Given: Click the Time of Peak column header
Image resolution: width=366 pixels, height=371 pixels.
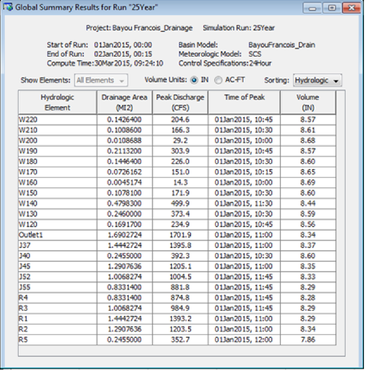Looking at the screenshot, I should [244, 102].
